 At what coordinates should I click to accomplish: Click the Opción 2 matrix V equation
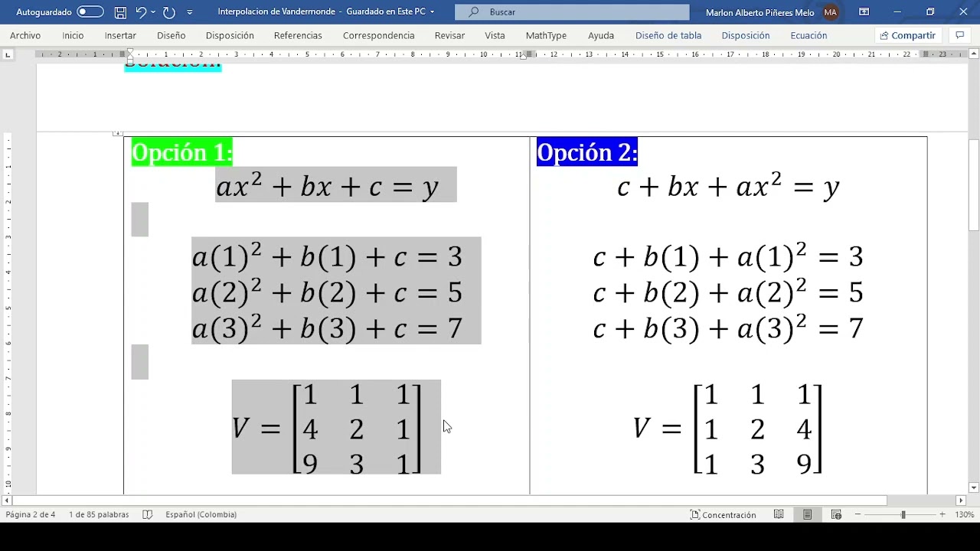728,428
